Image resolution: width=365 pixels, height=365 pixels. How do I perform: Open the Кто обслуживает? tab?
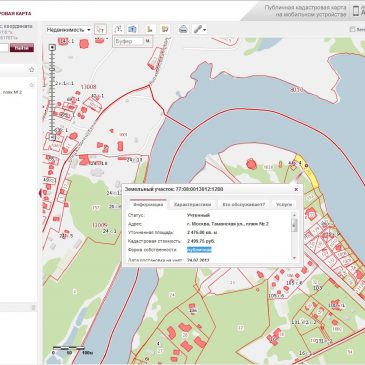pos(244,204)
